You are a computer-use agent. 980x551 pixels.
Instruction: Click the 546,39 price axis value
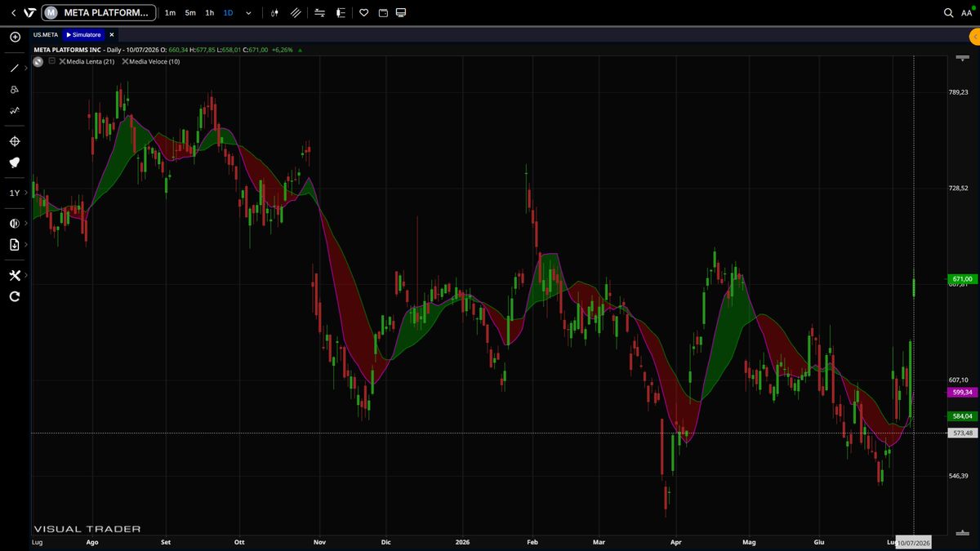tap(959, 476)
